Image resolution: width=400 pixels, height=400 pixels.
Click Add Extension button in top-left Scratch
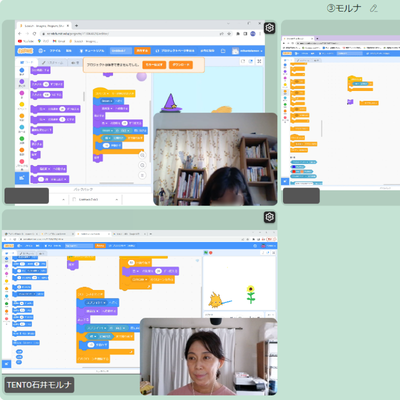(22, 178)
